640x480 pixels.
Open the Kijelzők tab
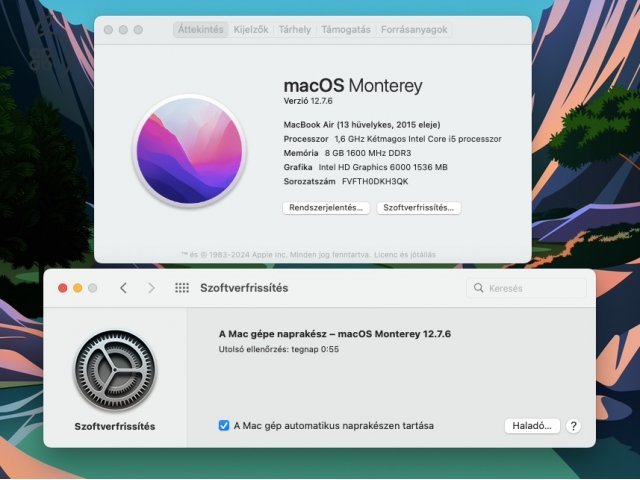tap(251, 29)
